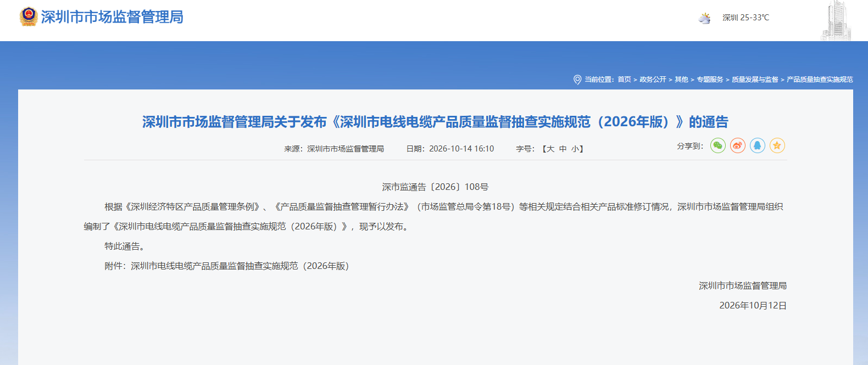The height and width of the screenshot is (365, 868).
Task: Click the paragraph line starting with 根据《深圳经济特区产品质量管理条例》
Action: [444, 207]
